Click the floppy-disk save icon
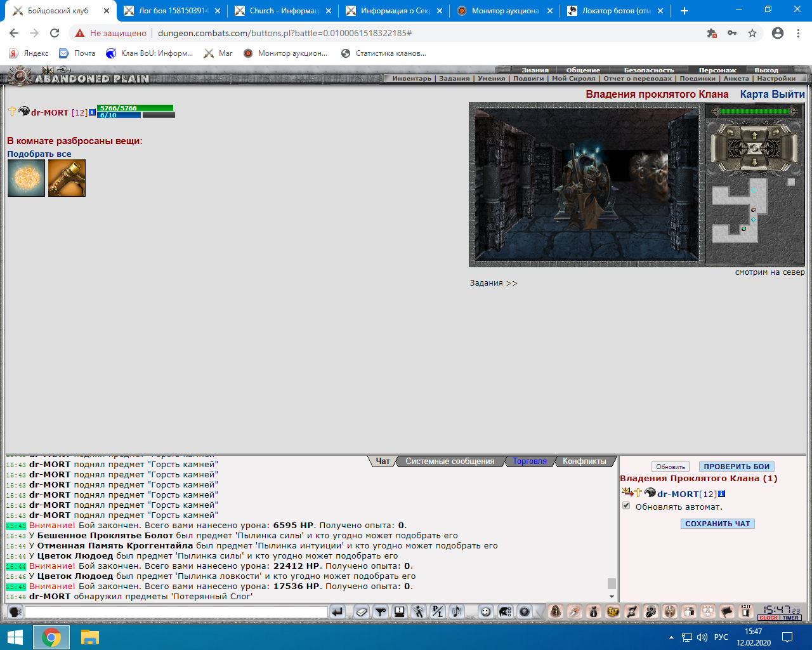 (x=399, y=611)
